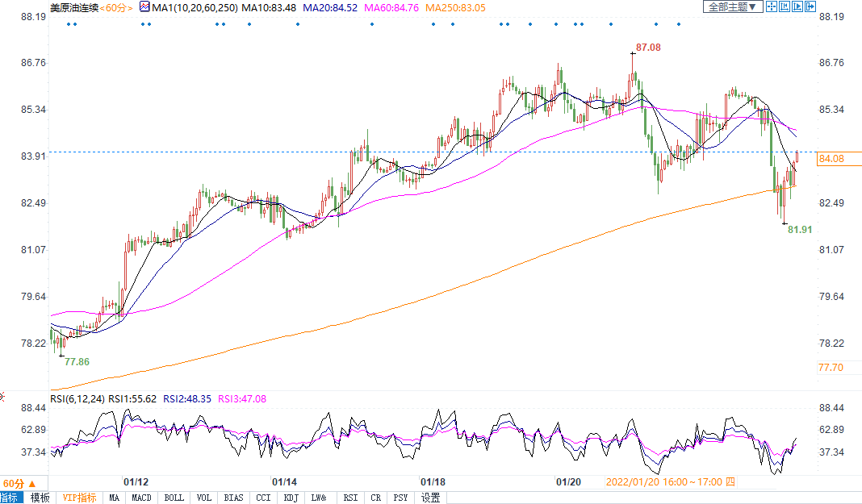Select the VOL indicator
862x504 pixels.
click(204, 498)
